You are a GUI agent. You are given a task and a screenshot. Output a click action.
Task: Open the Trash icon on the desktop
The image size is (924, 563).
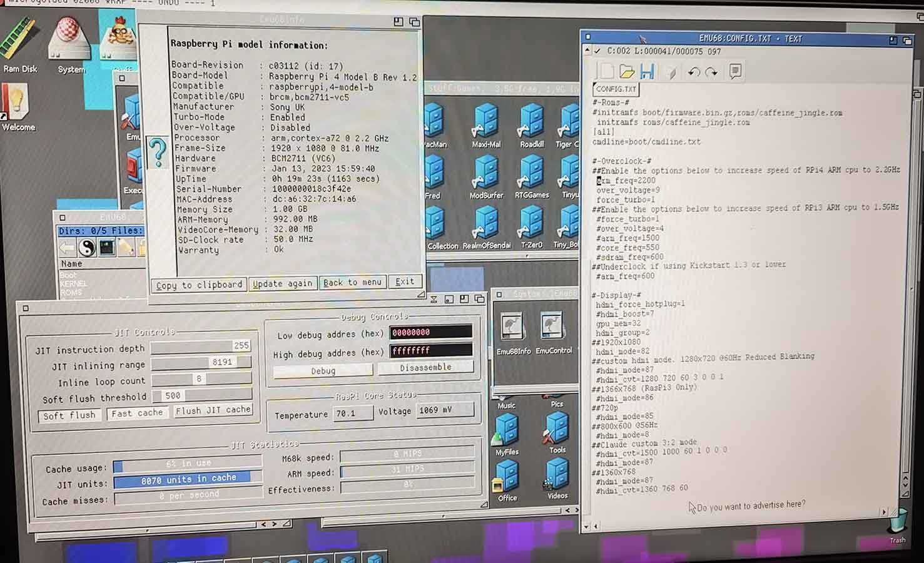[898, 523]
